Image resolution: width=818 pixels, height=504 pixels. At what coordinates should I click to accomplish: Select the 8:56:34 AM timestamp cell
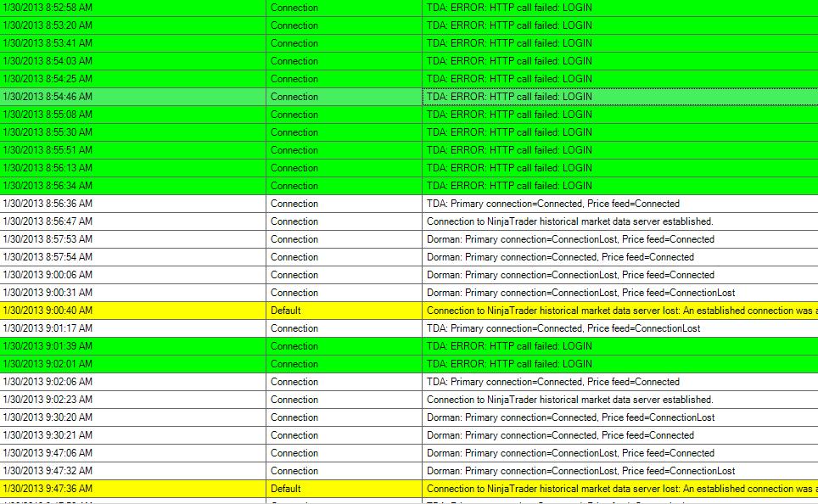click(132, 185)
